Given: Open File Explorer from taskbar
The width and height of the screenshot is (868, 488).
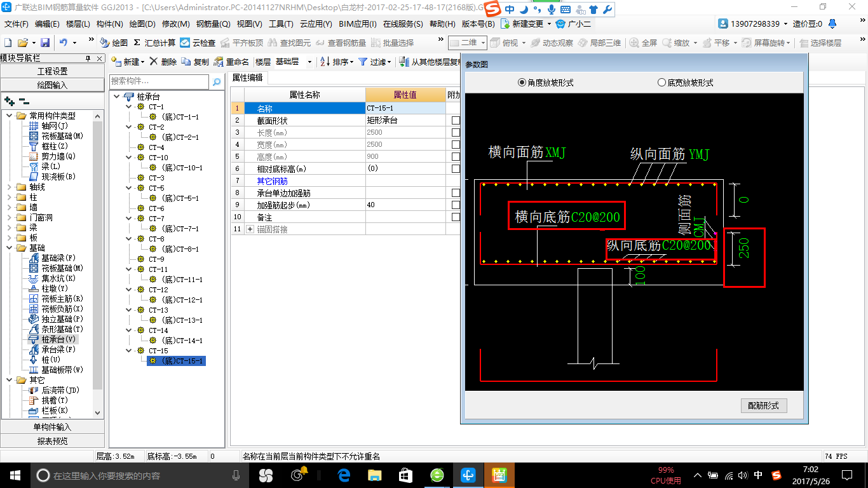Looking at the screenshot, I should 375,475.
